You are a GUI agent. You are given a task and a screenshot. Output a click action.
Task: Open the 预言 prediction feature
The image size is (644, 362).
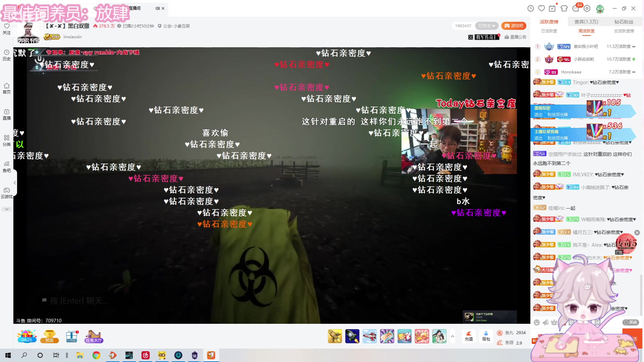point(49,337)
